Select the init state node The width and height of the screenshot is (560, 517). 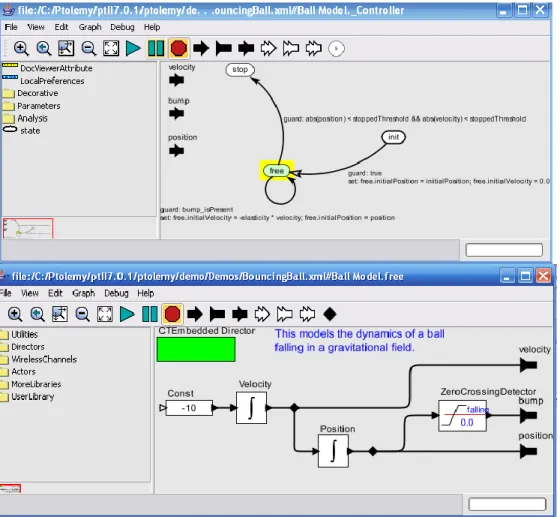(394, 137)
